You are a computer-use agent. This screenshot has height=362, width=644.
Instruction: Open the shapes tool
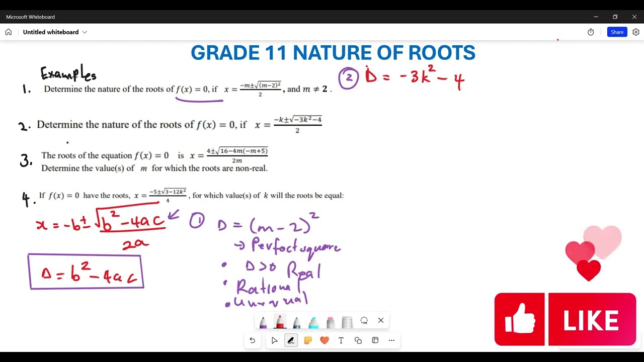click(358, 340)
